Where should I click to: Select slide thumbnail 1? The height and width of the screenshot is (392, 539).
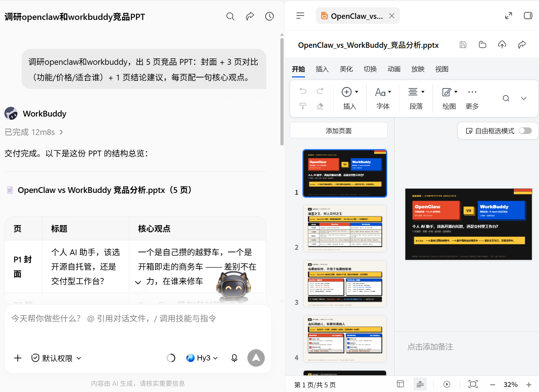pyautogui.click(x=345, y=173)
